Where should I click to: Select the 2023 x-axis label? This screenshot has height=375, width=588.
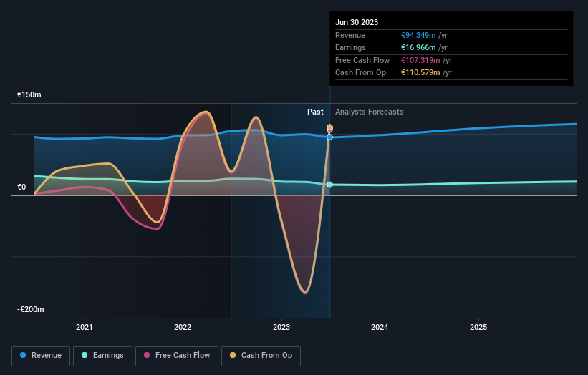click(281, 328)
